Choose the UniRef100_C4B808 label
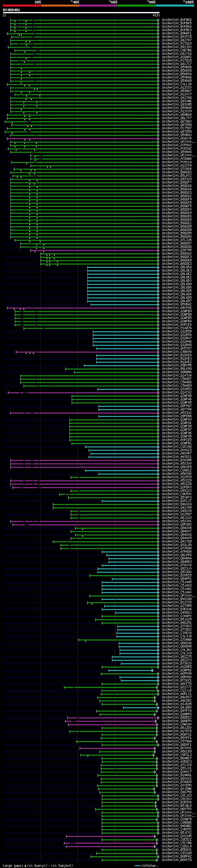 176,352
